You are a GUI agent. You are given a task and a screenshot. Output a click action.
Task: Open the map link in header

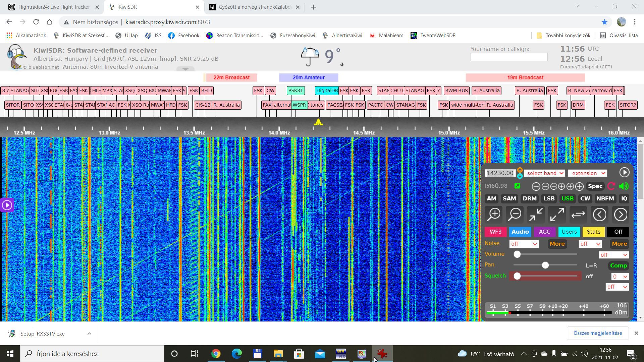167,59
